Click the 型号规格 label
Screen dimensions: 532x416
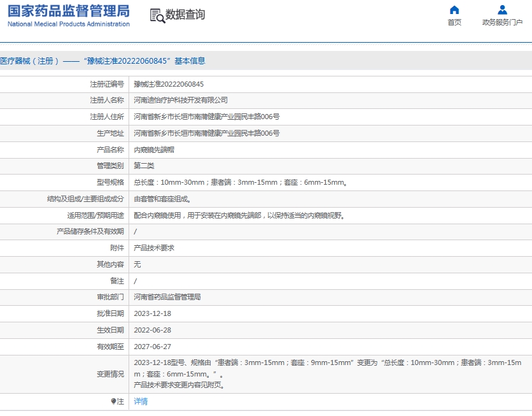click(110, 182)
